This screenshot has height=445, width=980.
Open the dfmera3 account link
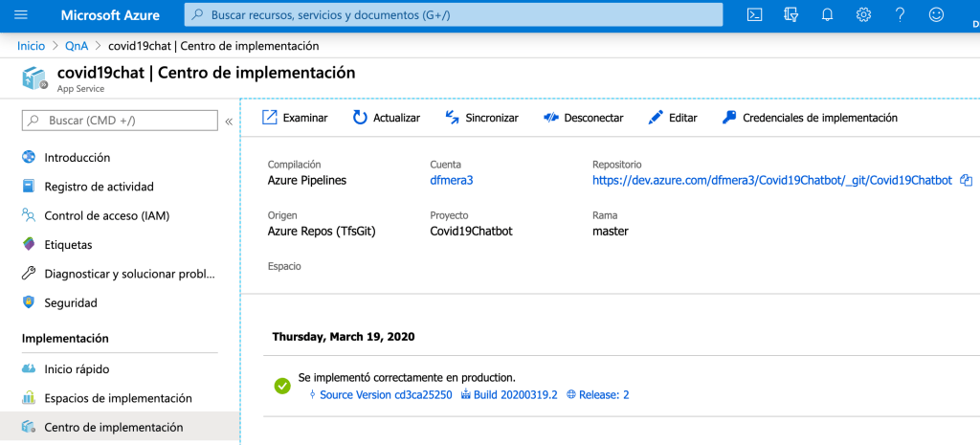tap(452, 180)
